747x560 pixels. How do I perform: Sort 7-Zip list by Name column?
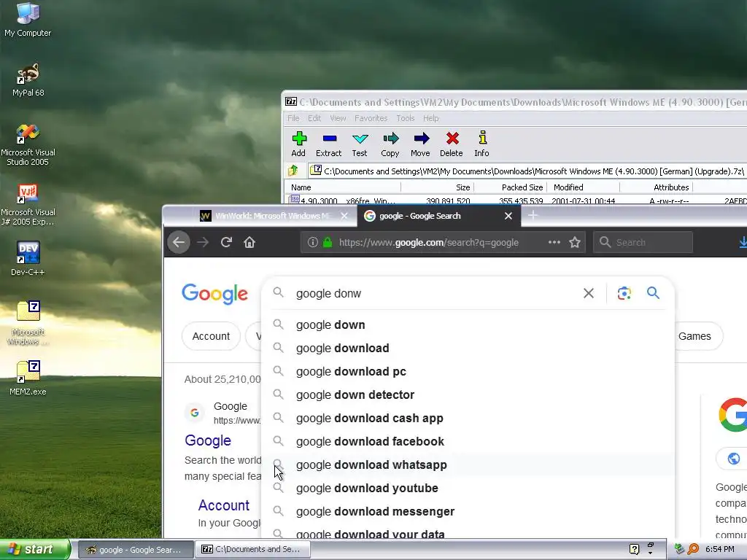coord(343,187)
